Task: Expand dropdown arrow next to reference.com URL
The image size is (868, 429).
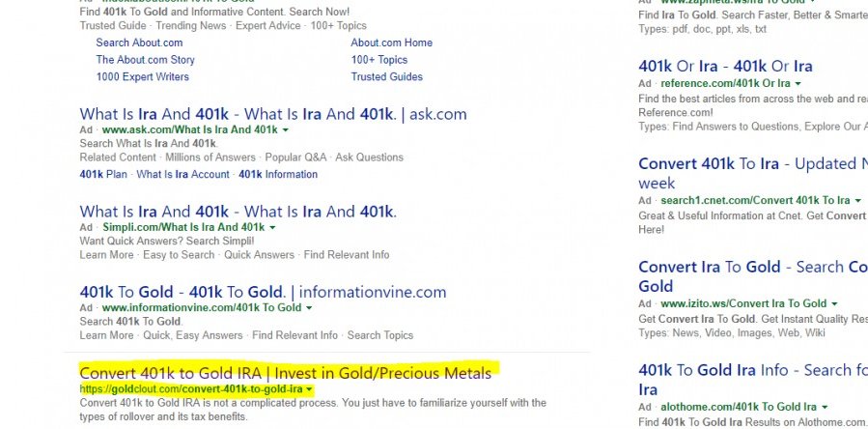Action: [x=798, y=84]
